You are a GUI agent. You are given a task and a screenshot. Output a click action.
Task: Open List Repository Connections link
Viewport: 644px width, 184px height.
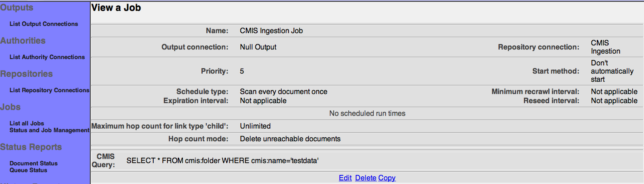pos(49,90)
